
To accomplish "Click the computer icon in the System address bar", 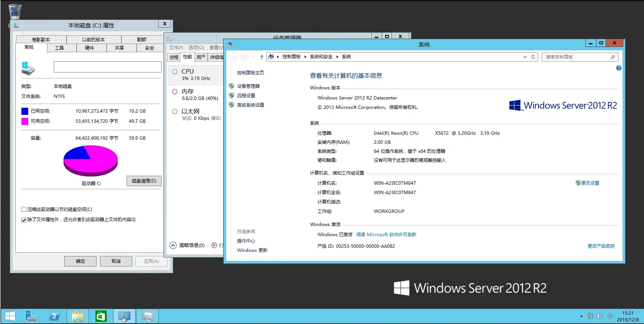I will (x=271, y=57).
